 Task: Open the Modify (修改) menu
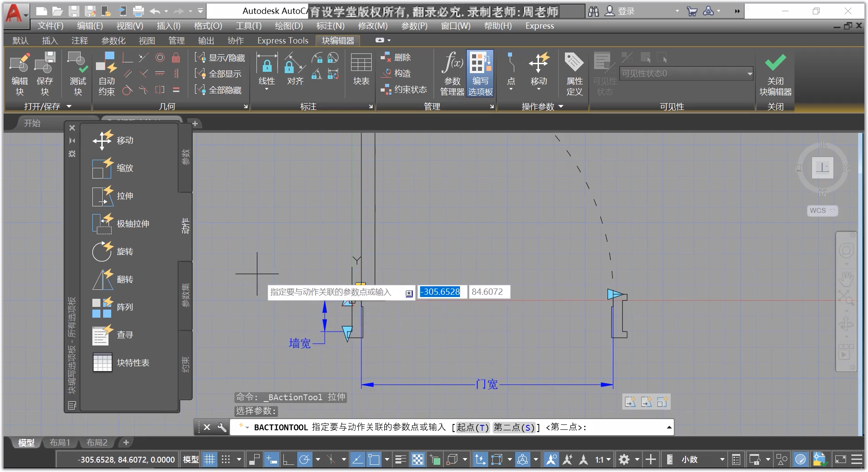tap(373, 26)
